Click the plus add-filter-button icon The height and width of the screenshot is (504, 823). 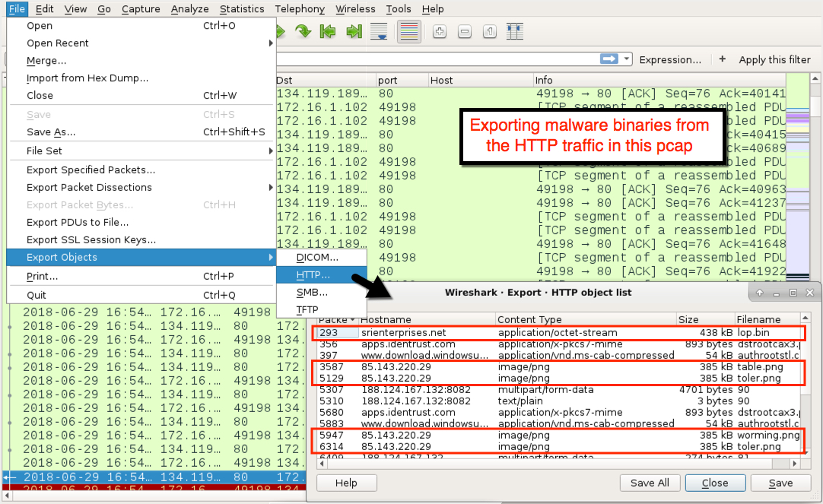pos(723,59)
